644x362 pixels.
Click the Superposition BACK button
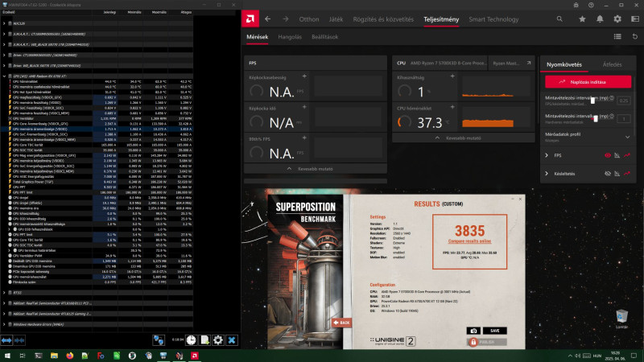point(341,323)
